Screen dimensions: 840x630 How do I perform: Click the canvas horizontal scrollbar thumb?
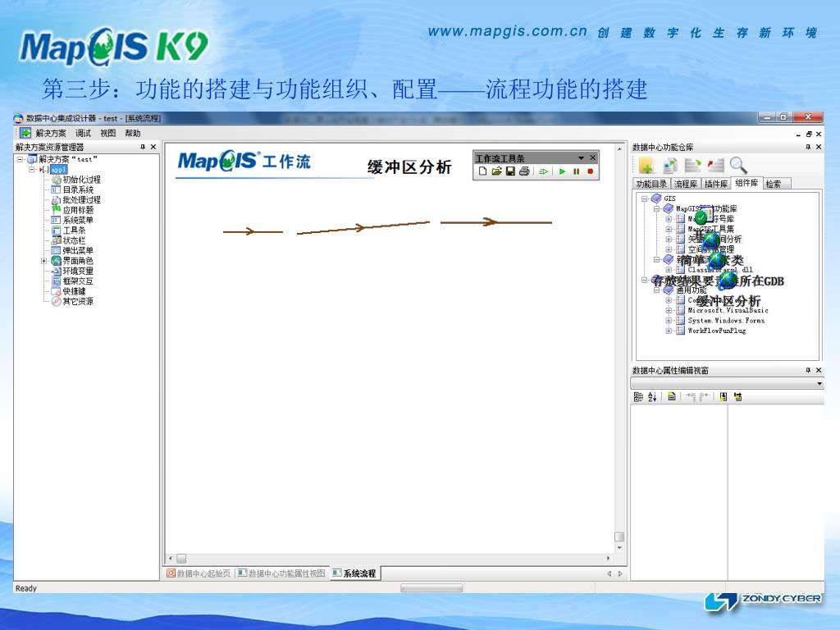click(x=181, y=558)
